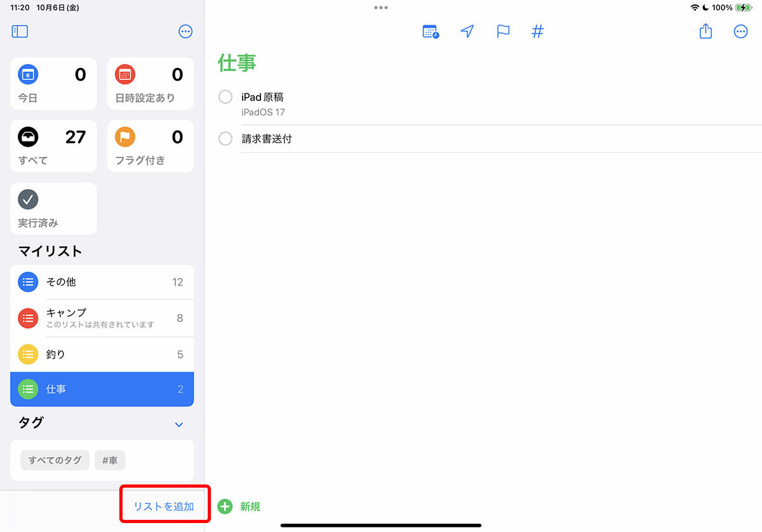Select the すべてのタグ tag chip
The height and width of the screenshot is (532, 762).
(x=55, y=460)
